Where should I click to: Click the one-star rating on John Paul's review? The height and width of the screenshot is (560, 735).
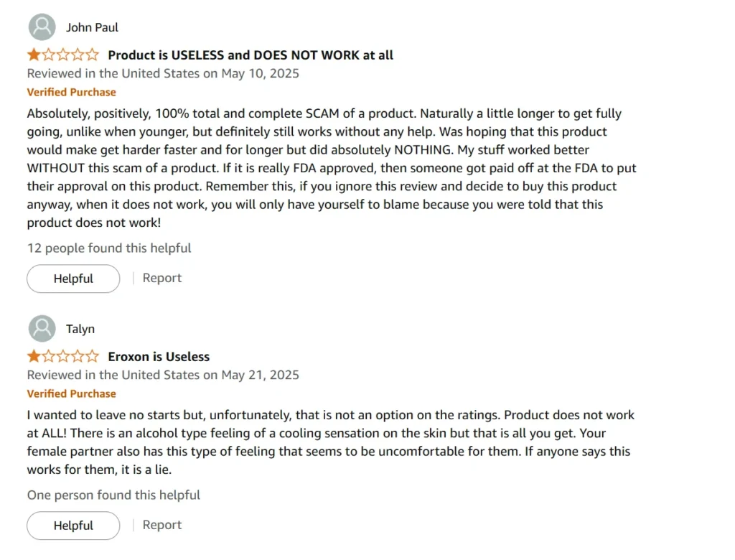pyautogui.click(x=63, y=55)
